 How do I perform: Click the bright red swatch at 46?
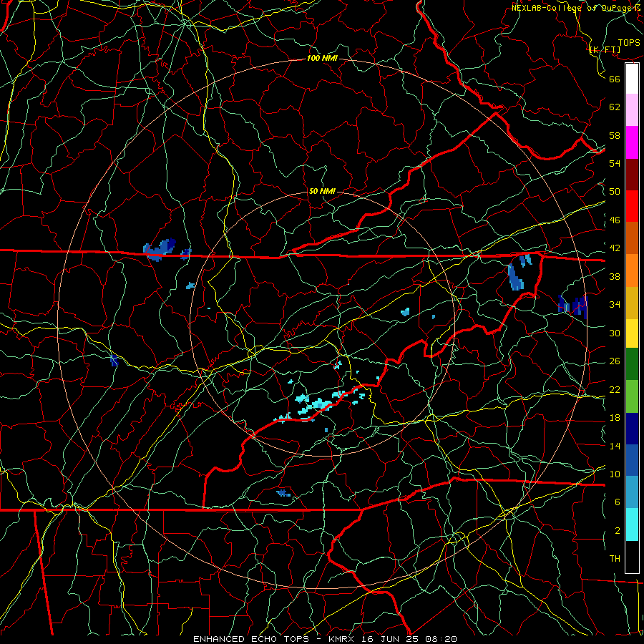click(632, 206)
